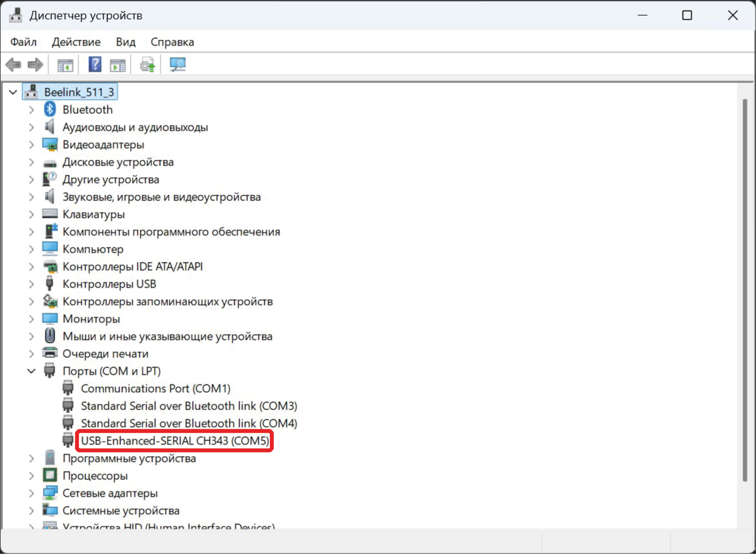Click the Процессоры chip icon
Image resolution: width=756 pixels, height=554 pixels.
50,476
